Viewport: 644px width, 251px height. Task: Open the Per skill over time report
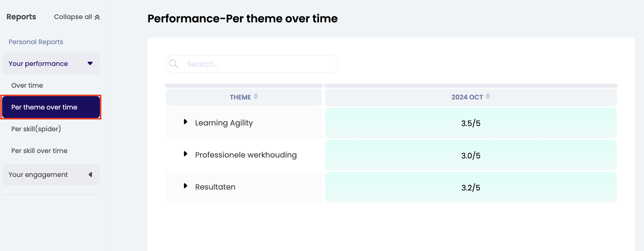click(39, 151)
